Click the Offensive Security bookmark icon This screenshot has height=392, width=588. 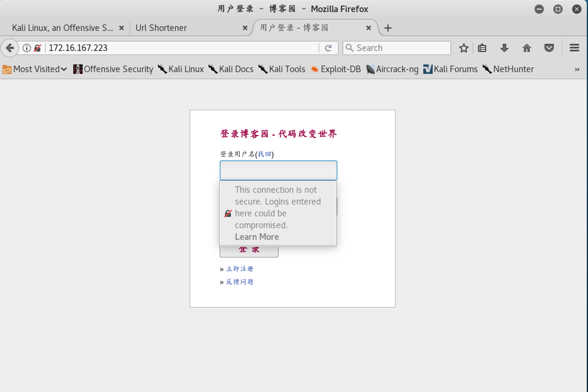(77, 69)
